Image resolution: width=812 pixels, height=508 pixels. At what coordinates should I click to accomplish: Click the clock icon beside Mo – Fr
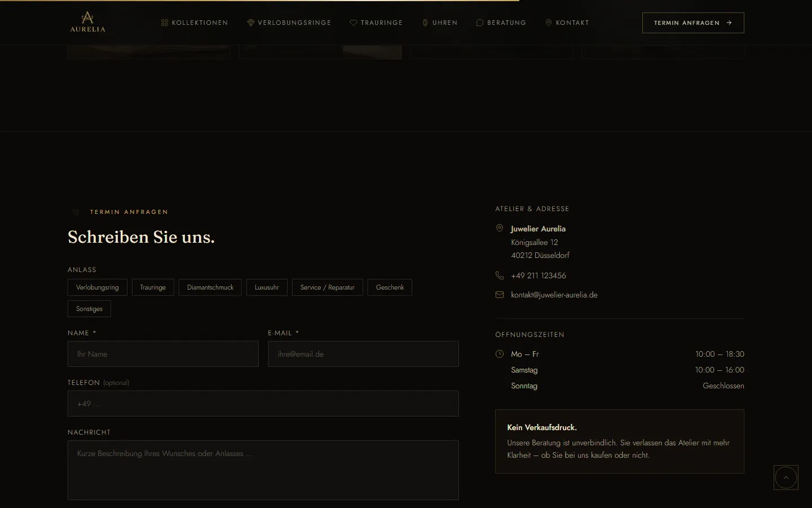500,354
